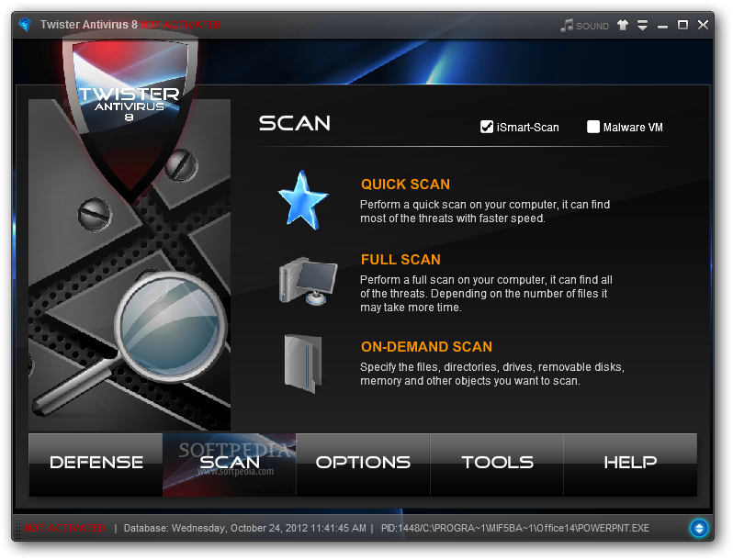Screen dimensions: 733x560
Task: Maximize the Twister Antivirus window
Action: coord(682,25)
